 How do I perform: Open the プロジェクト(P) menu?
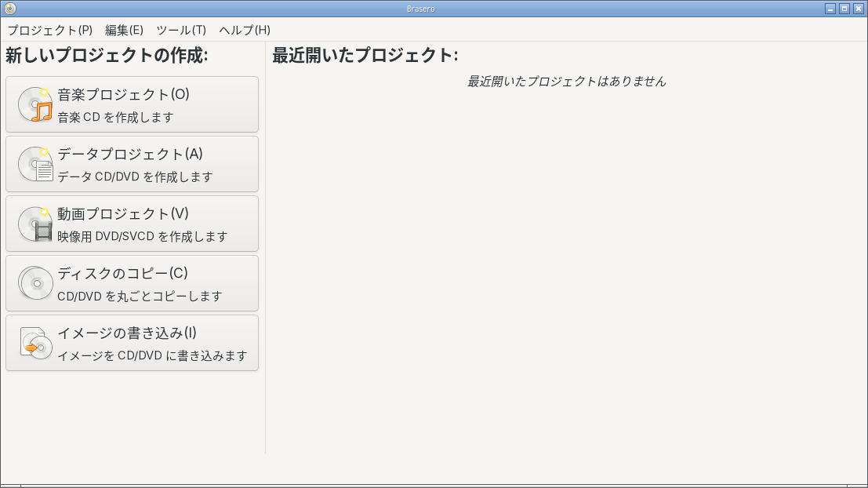click(50, 30)
